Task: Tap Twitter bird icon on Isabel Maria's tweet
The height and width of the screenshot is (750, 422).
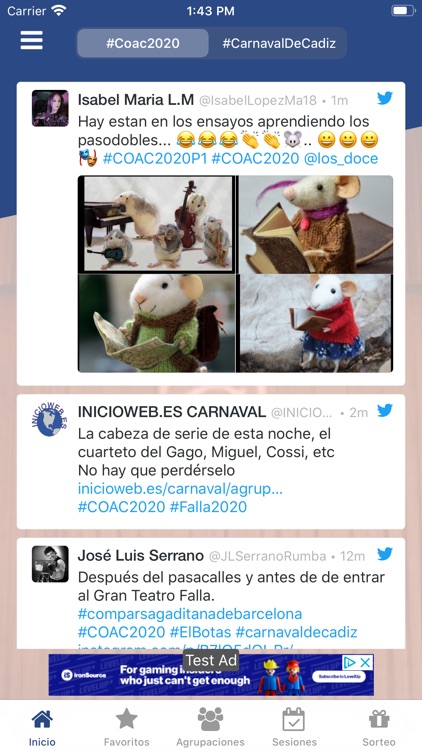Action: (385, 98)
